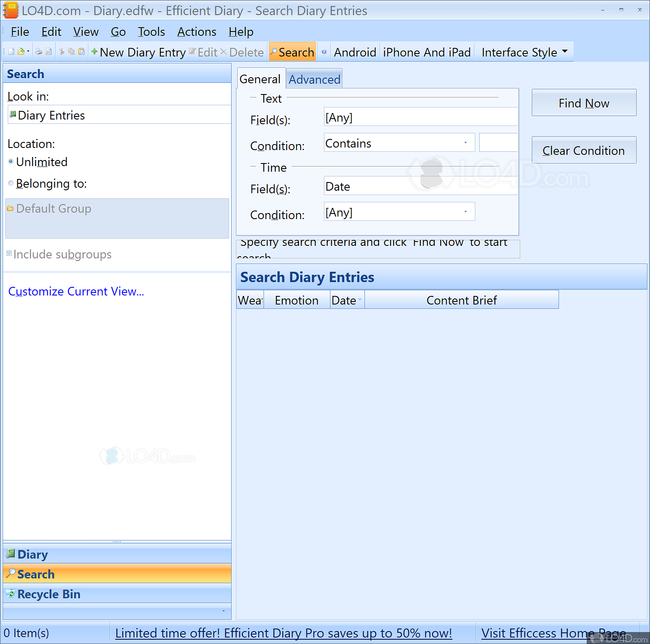Image resolution: width=650 pixels, height=644 pixels.
Task: Click the Clear Condition button
Action: tap(583, 150)
